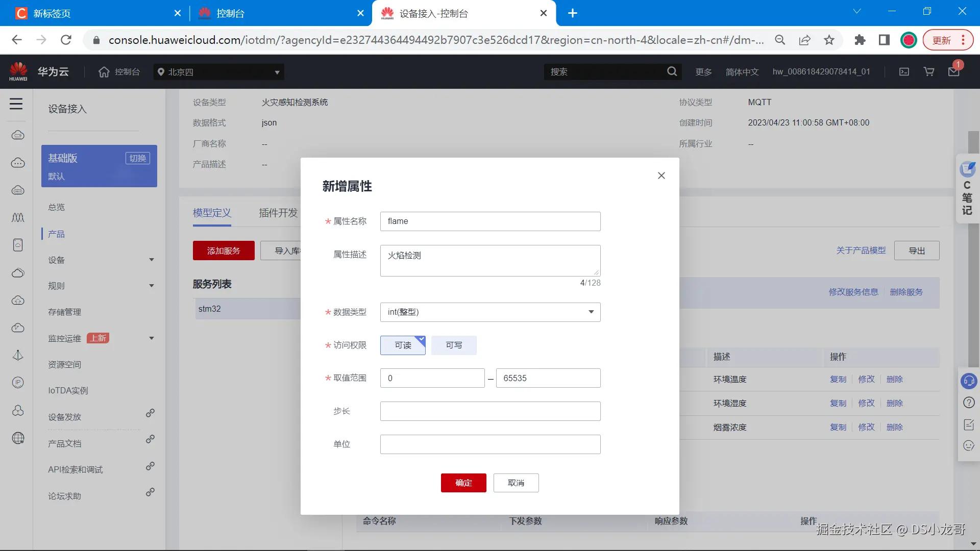This screenshot has height=551, width=980.
Task: Toggle the 可读 access permission
Action: 403,345
